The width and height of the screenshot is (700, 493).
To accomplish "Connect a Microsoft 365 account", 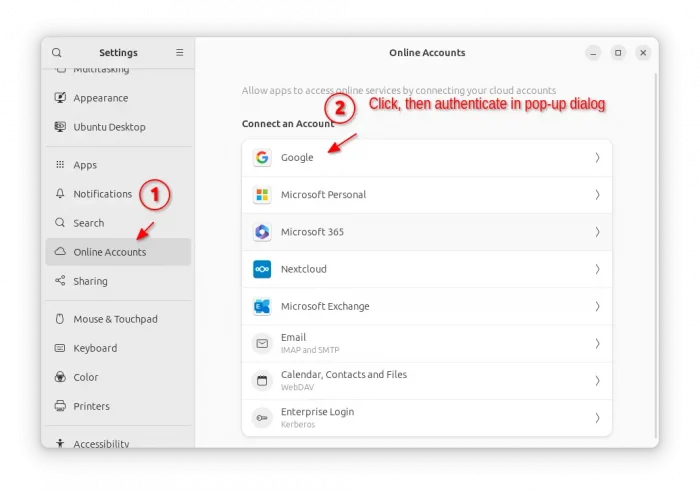I will point(426,232).
